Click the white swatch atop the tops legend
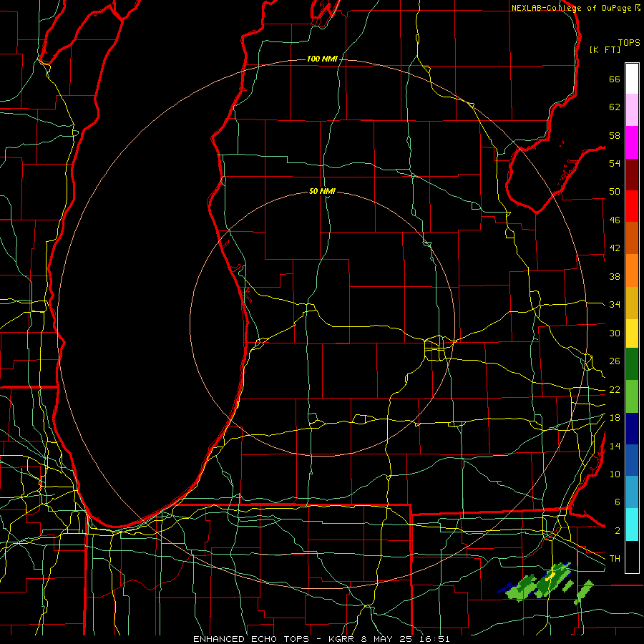 coord(632,79)
